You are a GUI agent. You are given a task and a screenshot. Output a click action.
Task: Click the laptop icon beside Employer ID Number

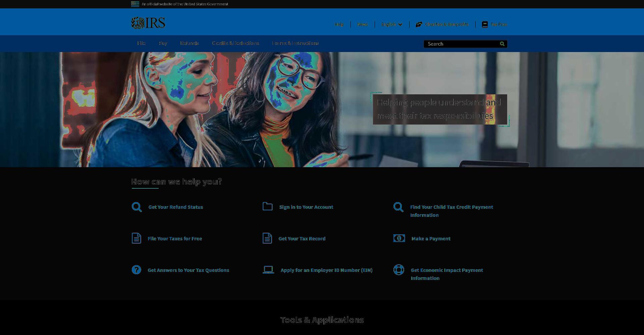point(268,270)
